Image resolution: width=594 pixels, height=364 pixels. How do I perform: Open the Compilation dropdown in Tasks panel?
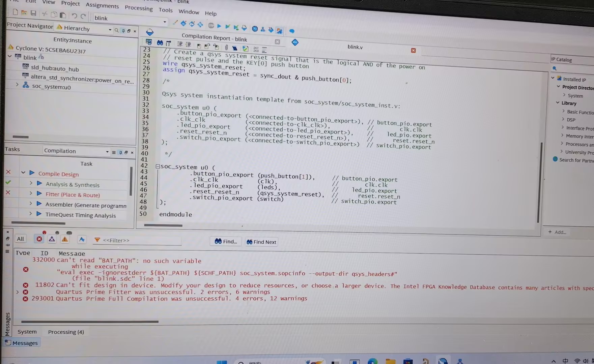tap(76, 151)
